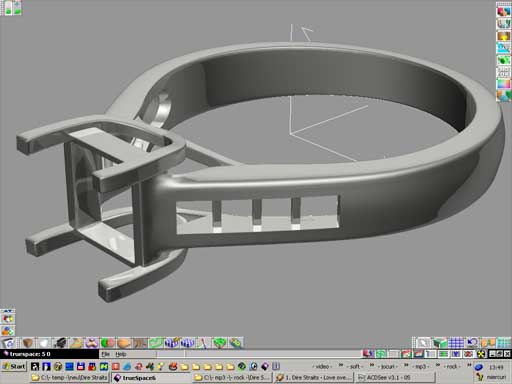Click the green sphere icon in right toolbar
Viewport: 512px width, 384px height.
(x=503, y=60)
